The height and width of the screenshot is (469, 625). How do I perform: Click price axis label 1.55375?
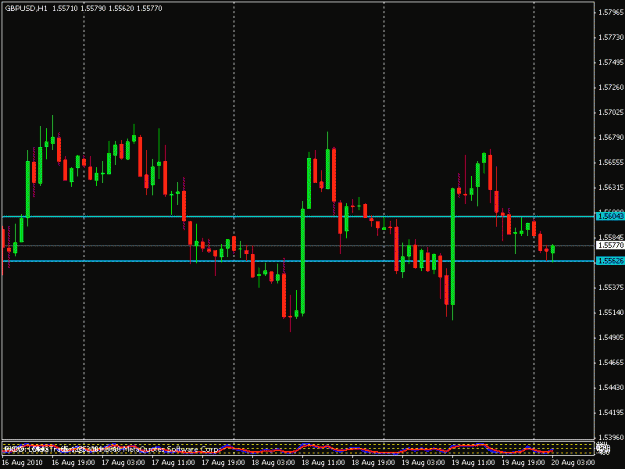click(x=611, y=287)
